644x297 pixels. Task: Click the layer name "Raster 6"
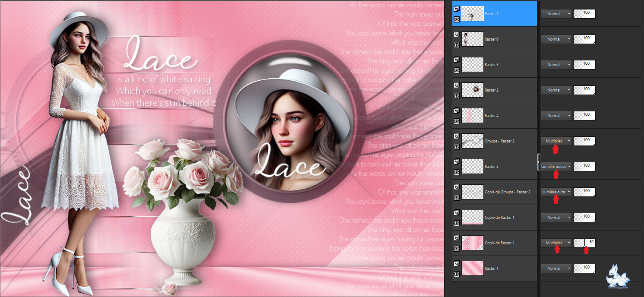coord(492,39)
